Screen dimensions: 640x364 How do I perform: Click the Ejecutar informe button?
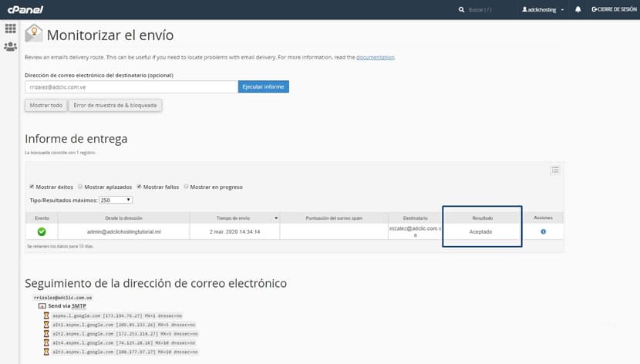point(263,86)
